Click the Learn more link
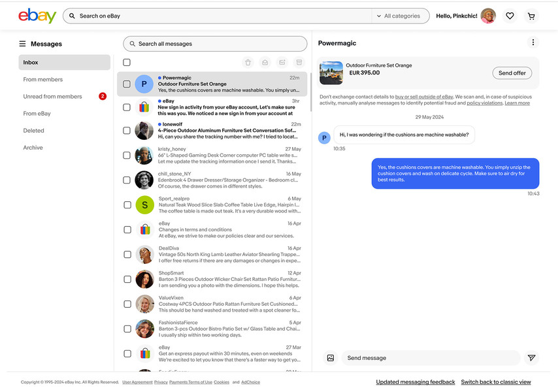 [517, 103]
